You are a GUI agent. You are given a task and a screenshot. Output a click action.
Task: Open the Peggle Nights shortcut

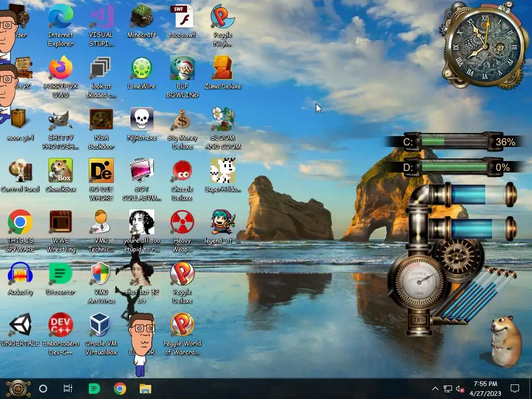pyautogui.click(x=222, y=17)
